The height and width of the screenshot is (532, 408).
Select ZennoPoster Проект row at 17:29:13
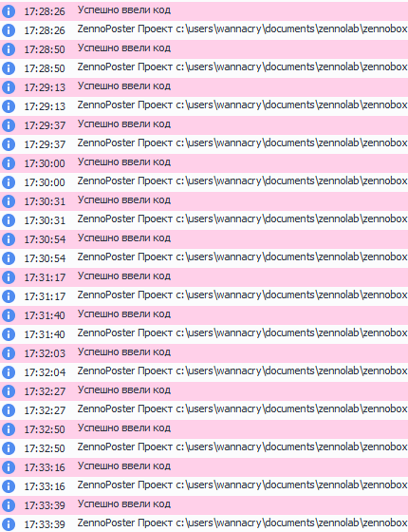coord(204,106)
